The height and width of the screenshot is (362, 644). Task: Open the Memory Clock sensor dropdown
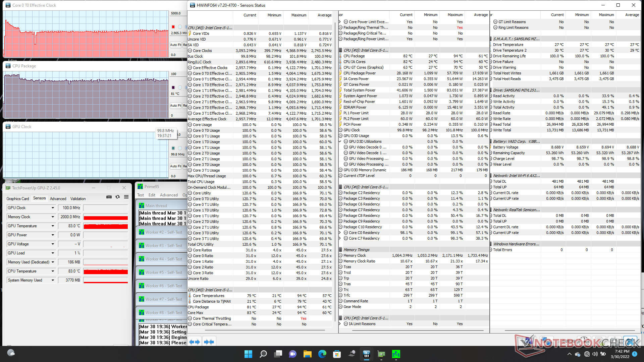pyautogui.click(x=53, y=217)
